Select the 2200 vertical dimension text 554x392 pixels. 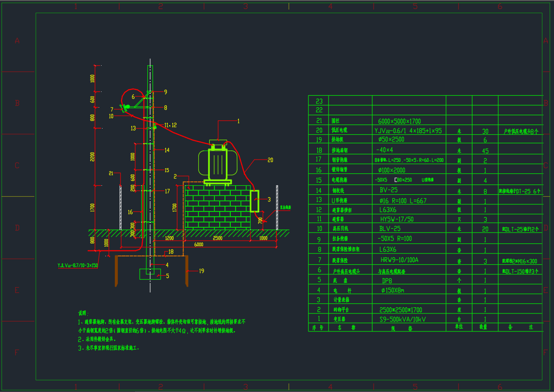(92, 156)
